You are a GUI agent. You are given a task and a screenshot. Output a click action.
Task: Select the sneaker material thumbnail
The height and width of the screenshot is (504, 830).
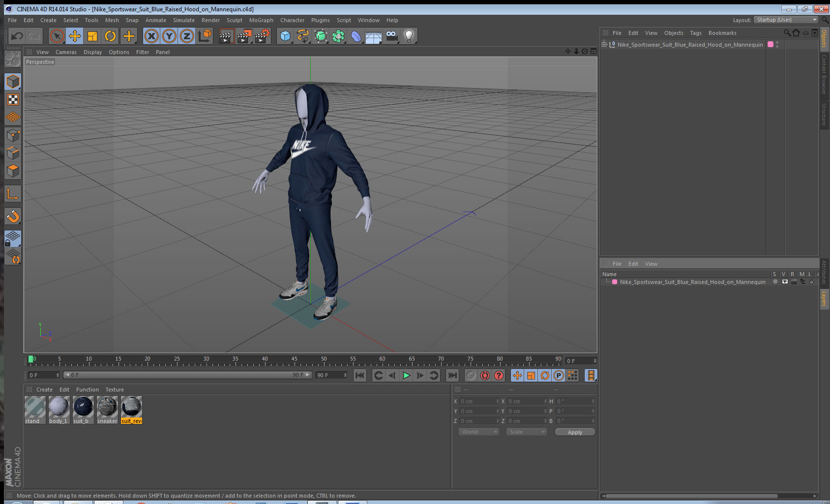point(107,410)
